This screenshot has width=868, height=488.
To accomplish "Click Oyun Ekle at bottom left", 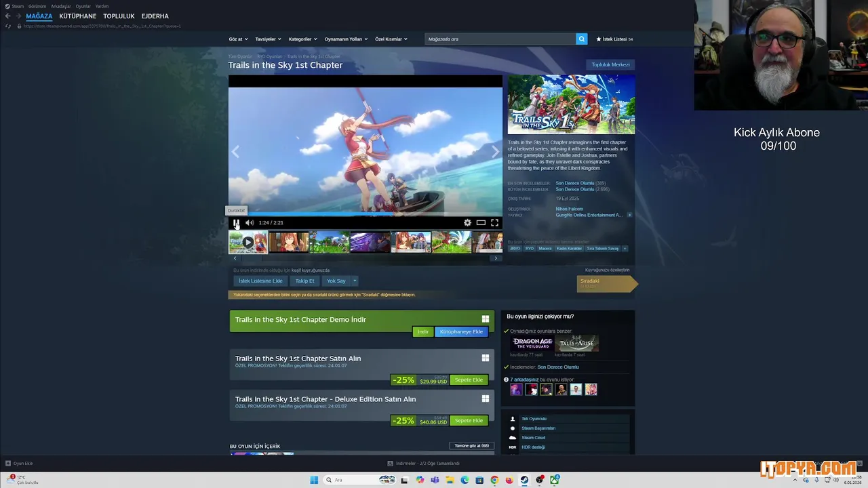I will click(19, 464).
